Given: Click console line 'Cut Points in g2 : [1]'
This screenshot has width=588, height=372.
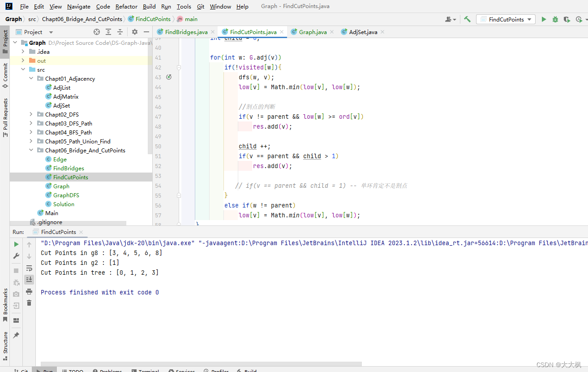Looking at the screenshot, I should coord(80,263).
